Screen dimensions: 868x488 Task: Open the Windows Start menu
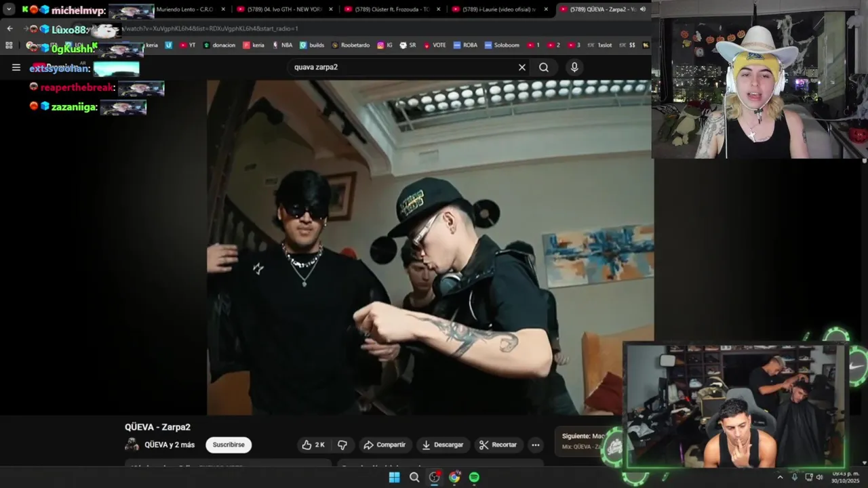coord(394,477)
